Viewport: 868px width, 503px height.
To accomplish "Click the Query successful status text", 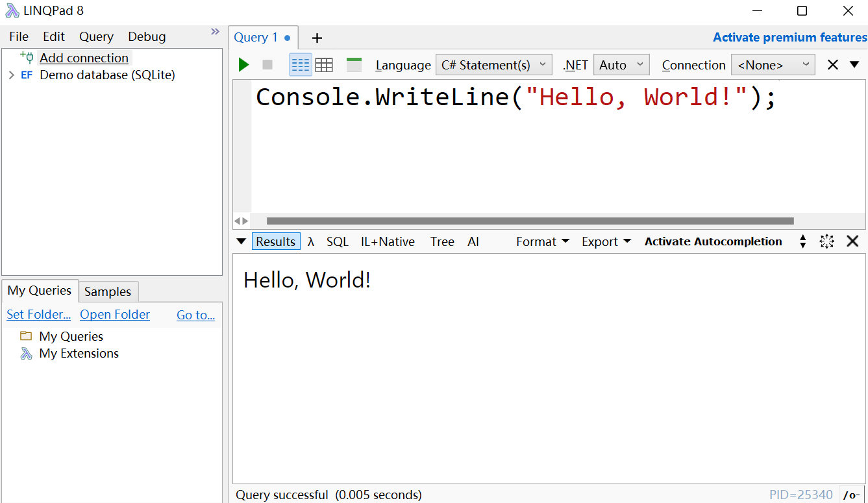I will (329, 495).
